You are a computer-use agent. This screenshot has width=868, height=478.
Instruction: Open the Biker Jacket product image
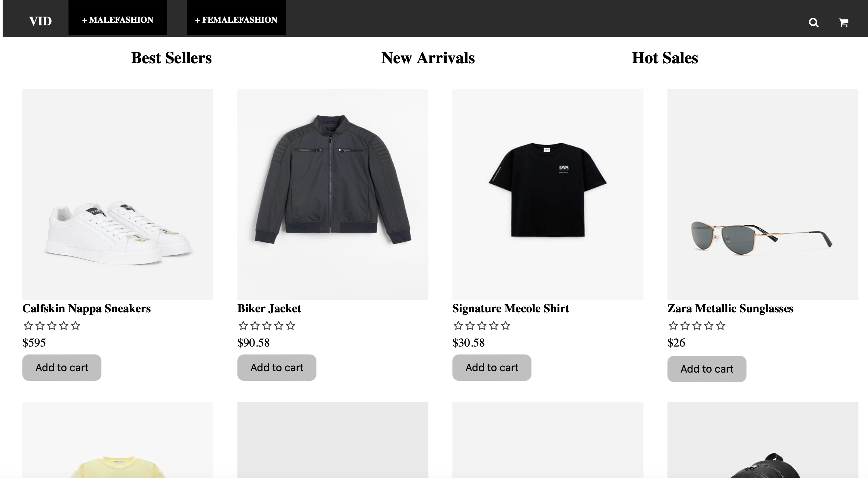pyautogui.click(x=333, y=194)
